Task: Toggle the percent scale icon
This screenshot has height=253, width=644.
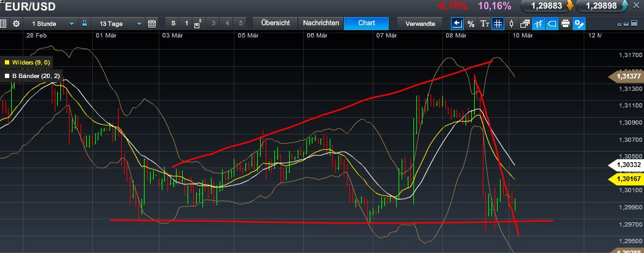Action: 471,24
